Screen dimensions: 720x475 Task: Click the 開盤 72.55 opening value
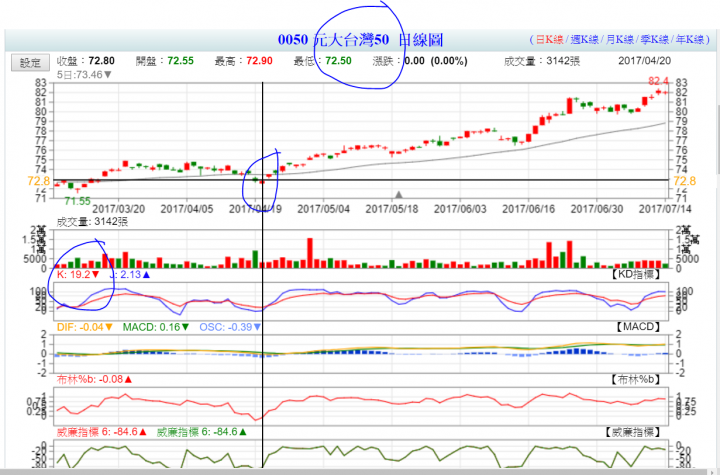(164, 61)
